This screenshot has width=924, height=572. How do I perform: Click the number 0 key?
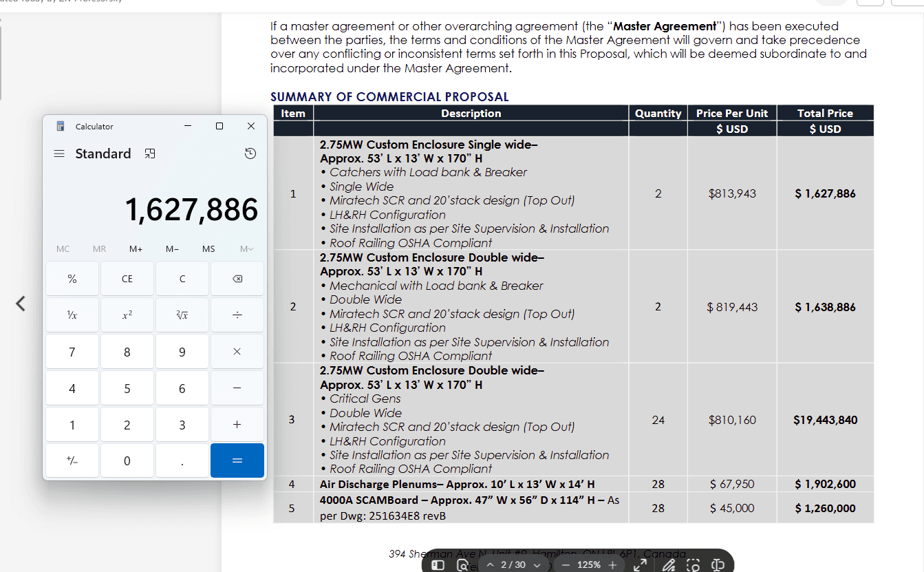click(x=127, y=461)
